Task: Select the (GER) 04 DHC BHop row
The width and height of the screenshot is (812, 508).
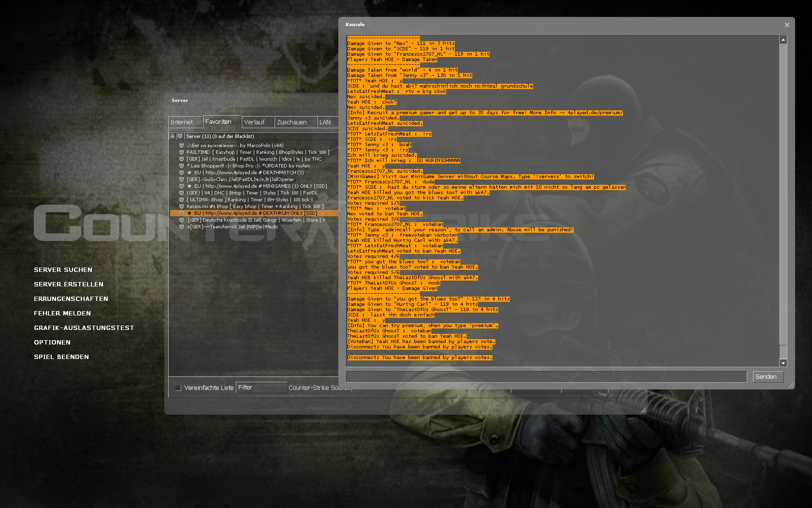Action: (254, 193)
